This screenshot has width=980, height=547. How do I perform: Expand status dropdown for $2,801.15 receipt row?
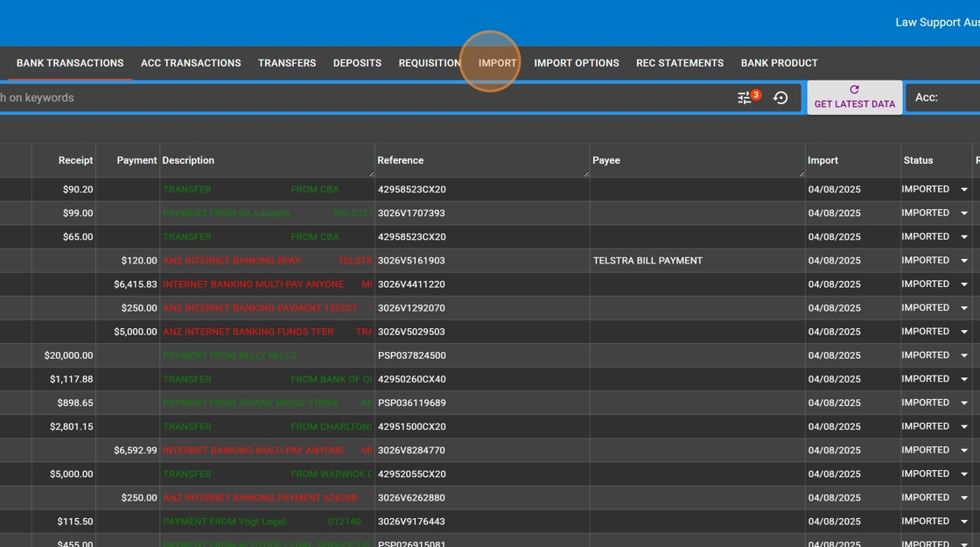click(964, 427)
